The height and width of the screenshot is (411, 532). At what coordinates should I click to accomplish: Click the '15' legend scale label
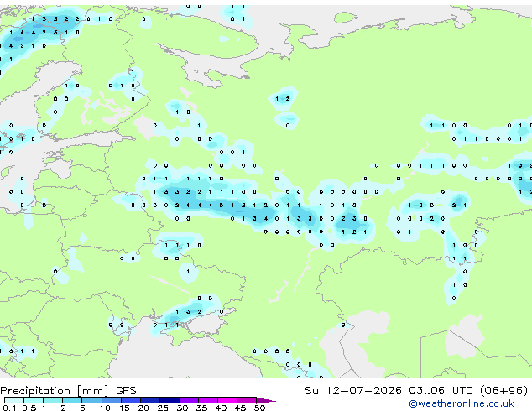tap(124, 408)
